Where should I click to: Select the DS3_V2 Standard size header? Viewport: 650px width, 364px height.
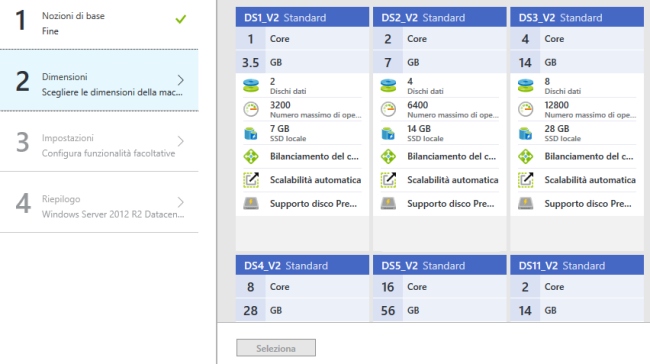pyautogui.click(x=577, y=17)
